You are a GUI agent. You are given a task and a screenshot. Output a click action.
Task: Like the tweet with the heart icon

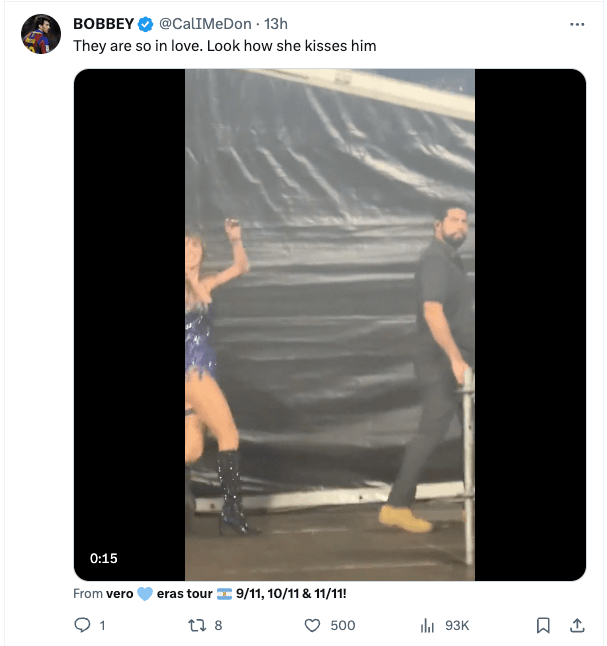312,625
